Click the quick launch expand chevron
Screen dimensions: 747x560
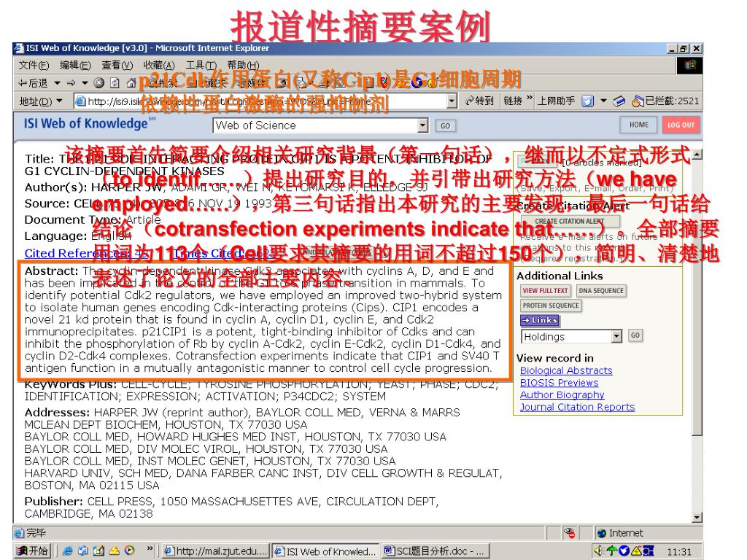(150, 549)
